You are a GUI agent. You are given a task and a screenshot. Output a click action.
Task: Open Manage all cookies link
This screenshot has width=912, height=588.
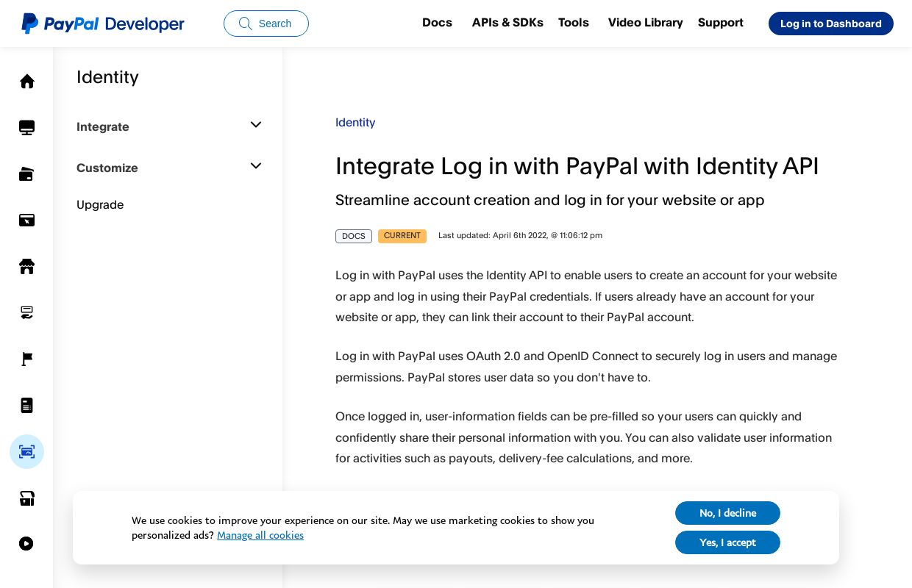(x=260, y=535)
